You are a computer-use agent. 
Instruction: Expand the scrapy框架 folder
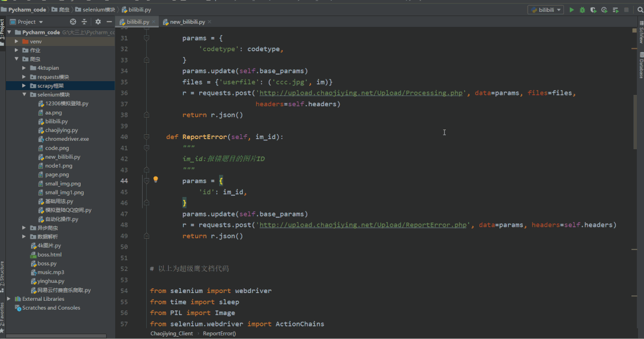[x=24, y=85]
